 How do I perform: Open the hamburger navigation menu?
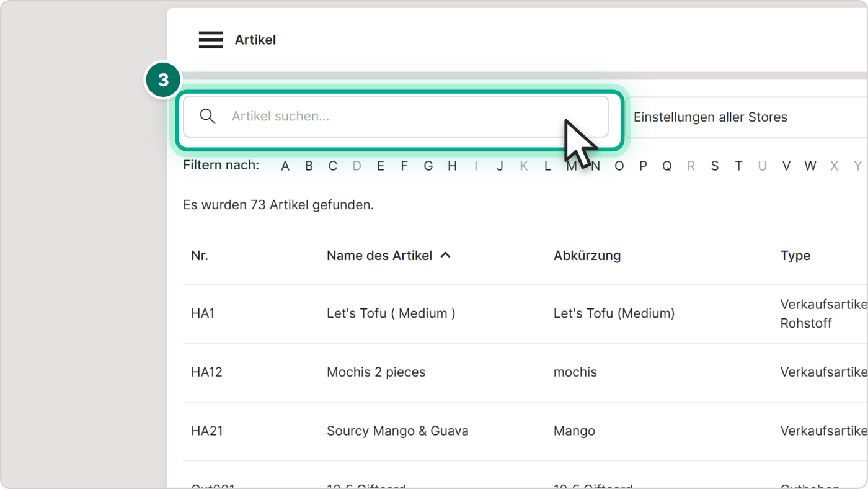(211, 40)
